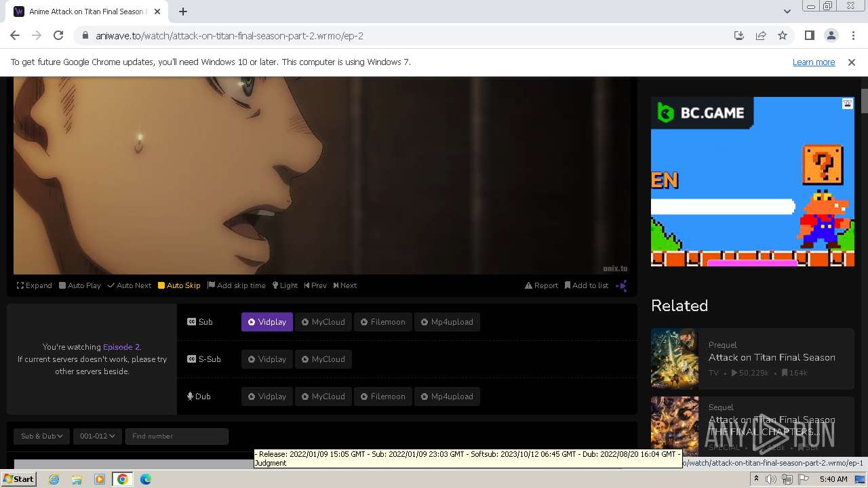Select Dub Vidplay server
This screenshot has height=488, width=868.
point(267,396)
